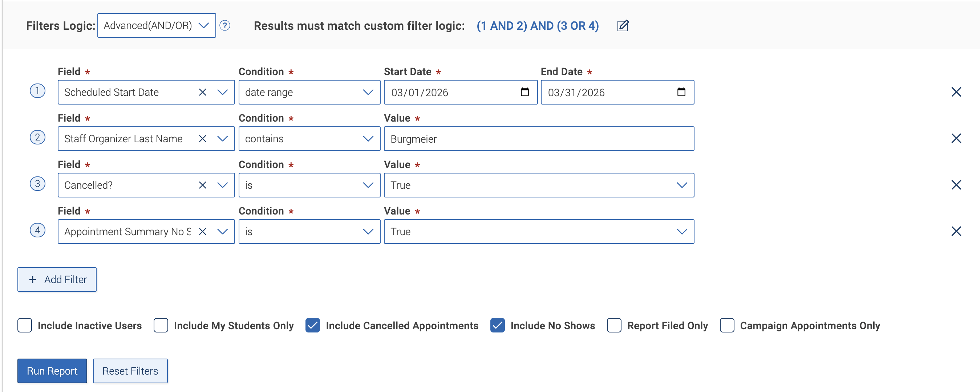Click the plus icon in Add Filter
980x392 pixels.
(x=33, y=279)
